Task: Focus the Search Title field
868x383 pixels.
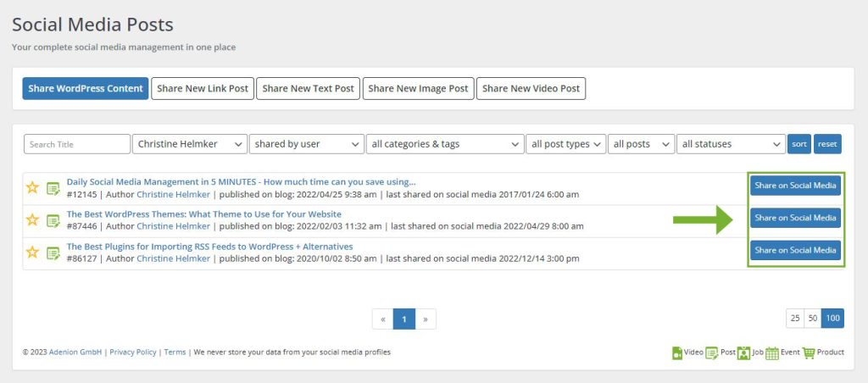Action: (77, 144)
